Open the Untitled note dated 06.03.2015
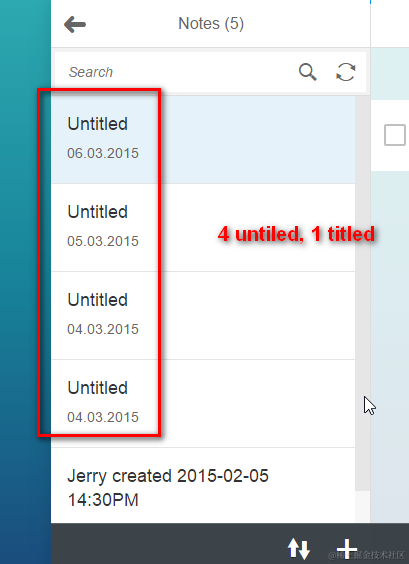The image size is (409, 564). [x=203, y=140]
